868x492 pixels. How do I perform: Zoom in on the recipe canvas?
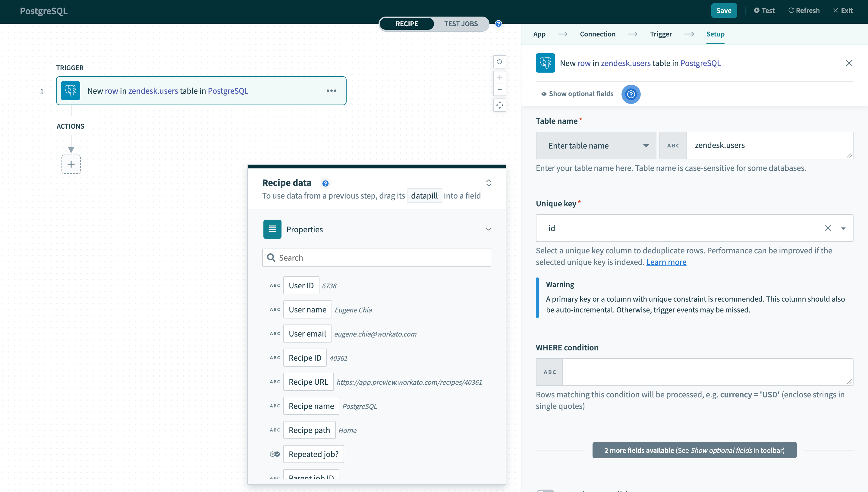click(499, 77)
